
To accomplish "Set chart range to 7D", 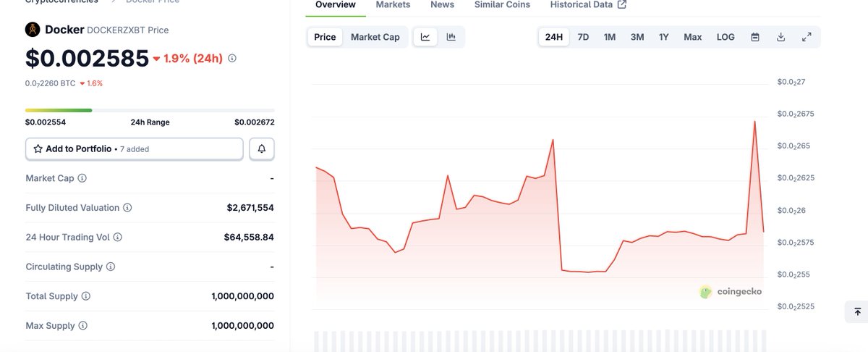I will [x=583, y=37].
